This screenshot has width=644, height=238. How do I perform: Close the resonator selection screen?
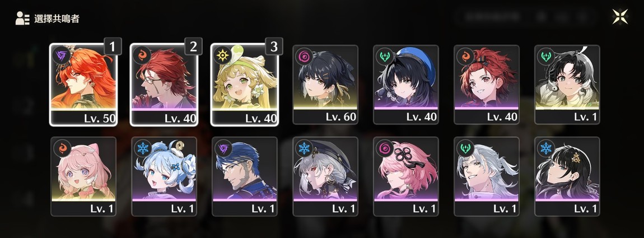(620, 17)
